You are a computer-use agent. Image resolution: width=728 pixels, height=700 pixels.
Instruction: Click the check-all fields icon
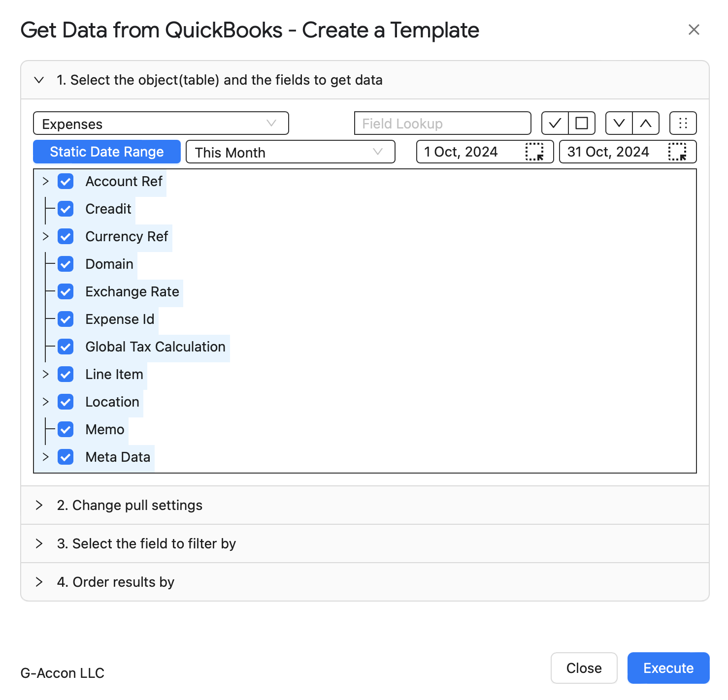[555, 123]
